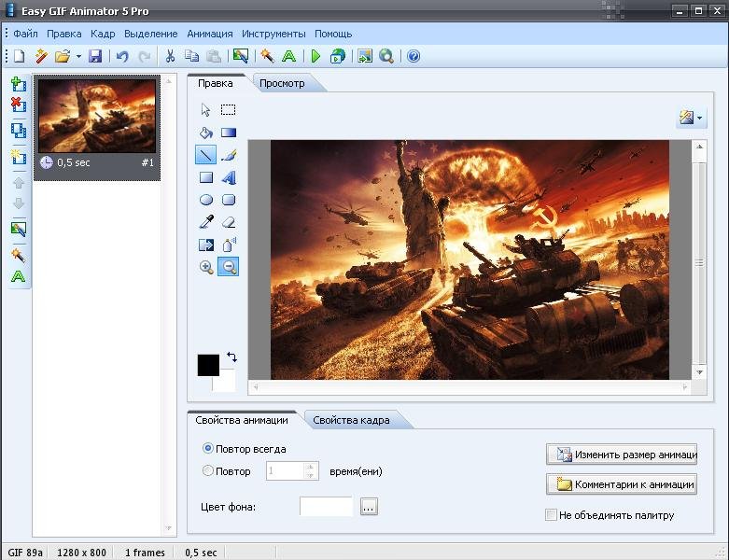This screenshot has height=560, width=729.
Task: Select the gradient fill tool
Action: point(229,133)
